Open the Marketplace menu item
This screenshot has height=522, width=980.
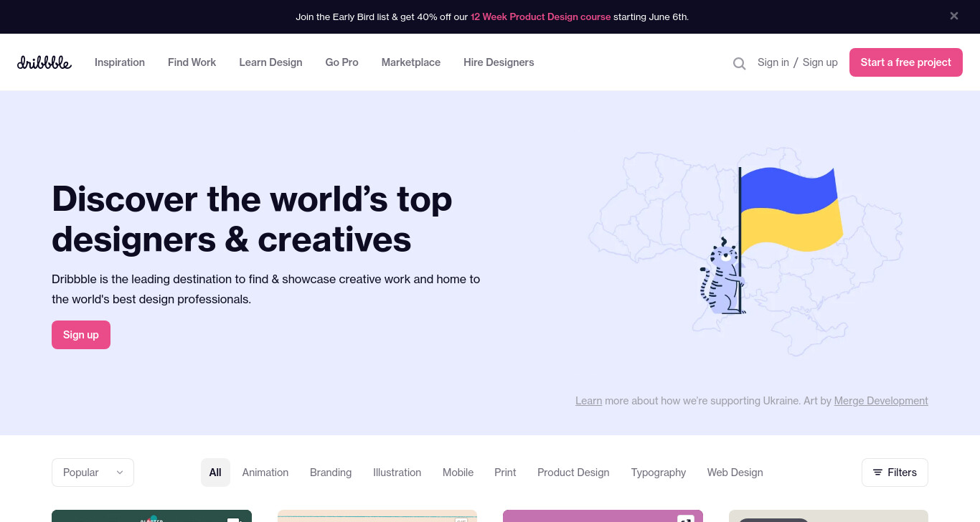click(411, 62)
